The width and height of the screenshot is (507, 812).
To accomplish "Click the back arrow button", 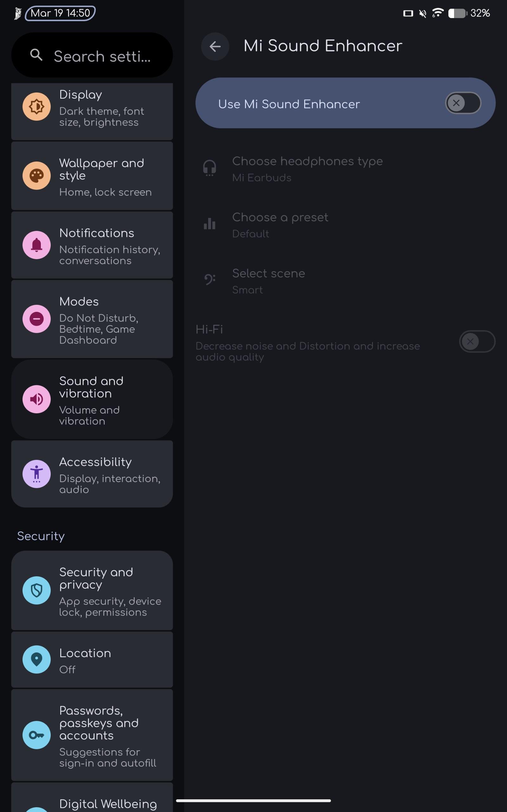I will click(x=215, y=46).
